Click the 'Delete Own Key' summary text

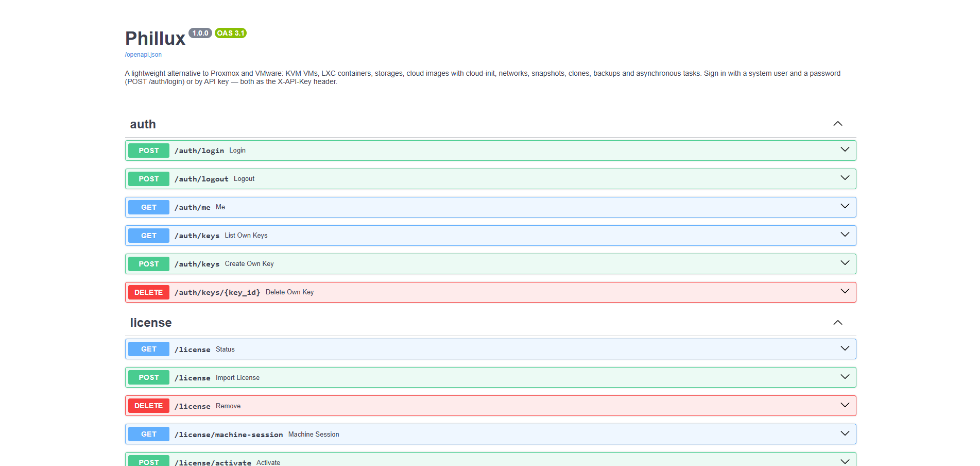[289, 292]
